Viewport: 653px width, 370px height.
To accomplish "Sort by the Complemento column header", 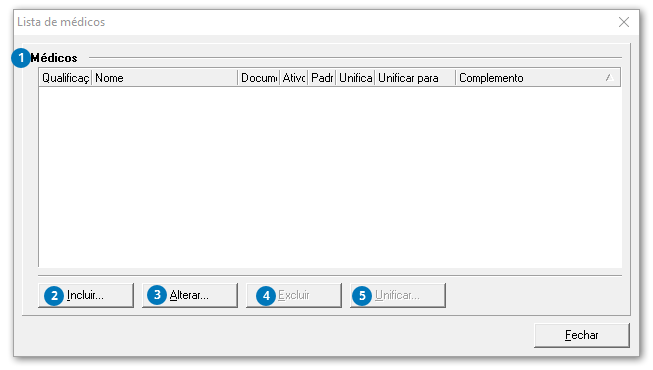I will [x=538, y=78].
